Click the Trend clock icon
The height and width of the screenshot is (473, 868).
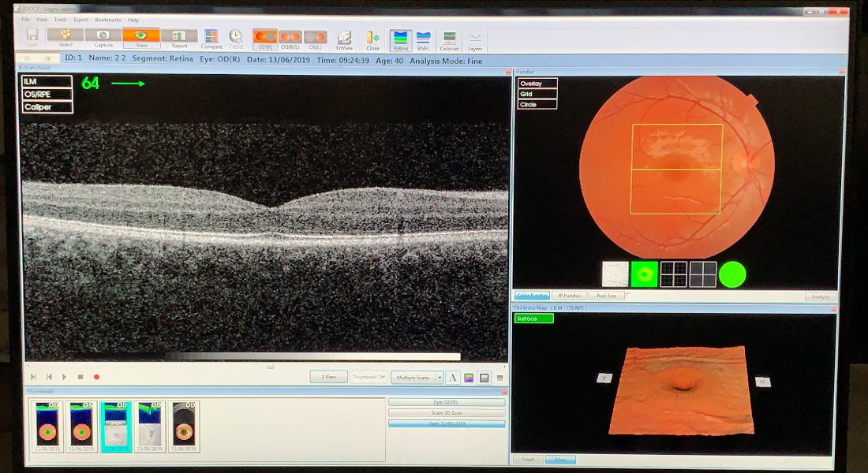pyautogui.click(x=236, y=39)
